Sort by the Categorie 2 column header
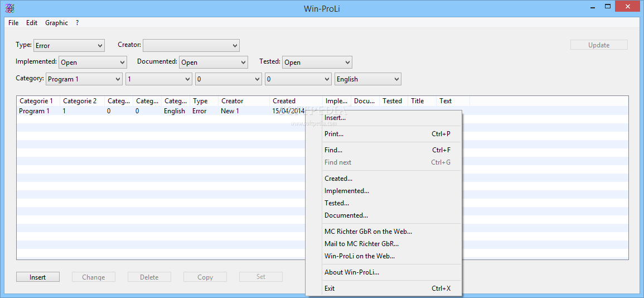644x298 pixels. (x=82, y=101)
